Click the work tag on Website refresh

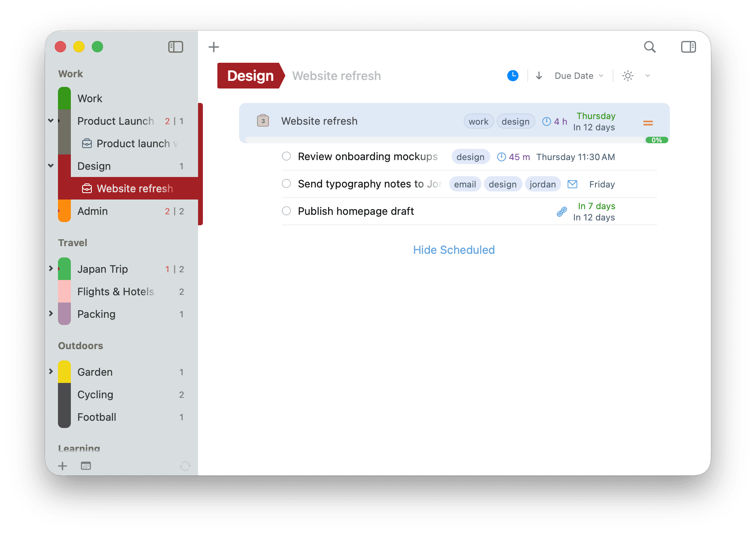coord(479,121)
